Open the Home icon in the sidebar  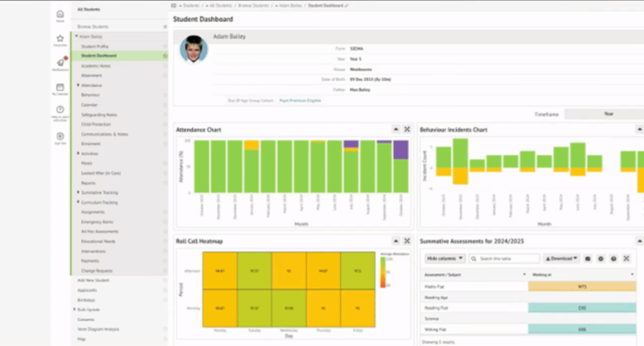(60, 14)
